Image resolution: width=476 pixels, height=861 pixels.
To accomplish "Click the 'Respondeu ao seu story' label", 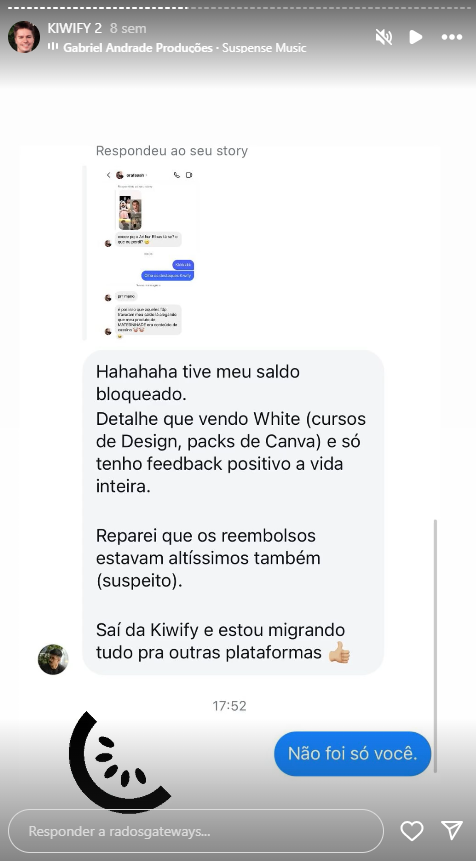I will pyautogui.click(x=172, y=150).
